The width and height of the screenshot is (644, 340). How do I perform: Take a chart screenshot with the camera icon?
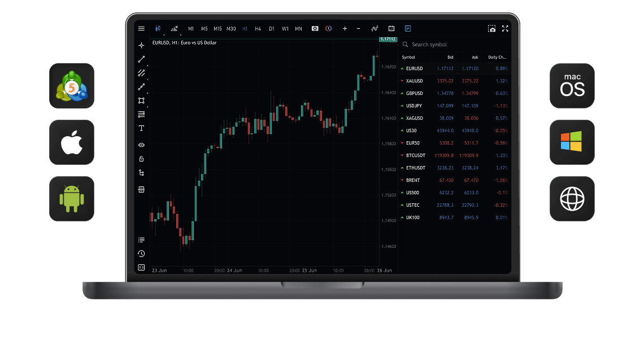(491, 28)
